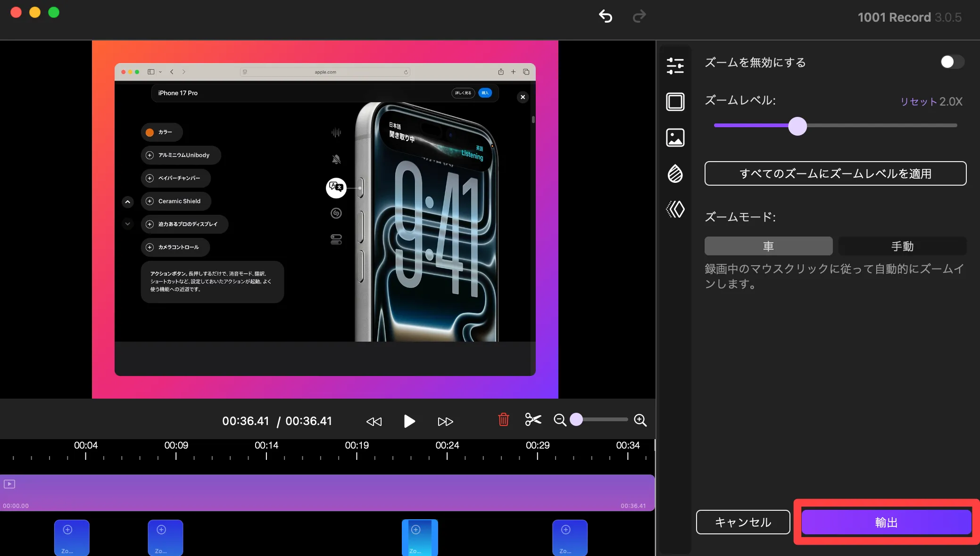This screenshot has width=980, height=556.
Task: Select the 手動 zoom mode
Action: 902,246
